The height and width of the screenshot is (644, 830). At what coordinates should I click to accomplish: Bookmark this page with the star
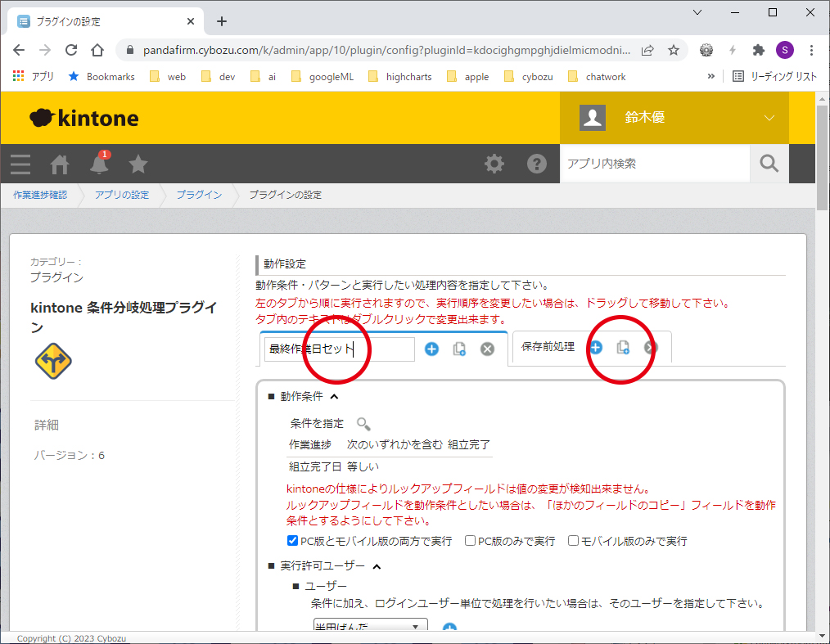674,50
